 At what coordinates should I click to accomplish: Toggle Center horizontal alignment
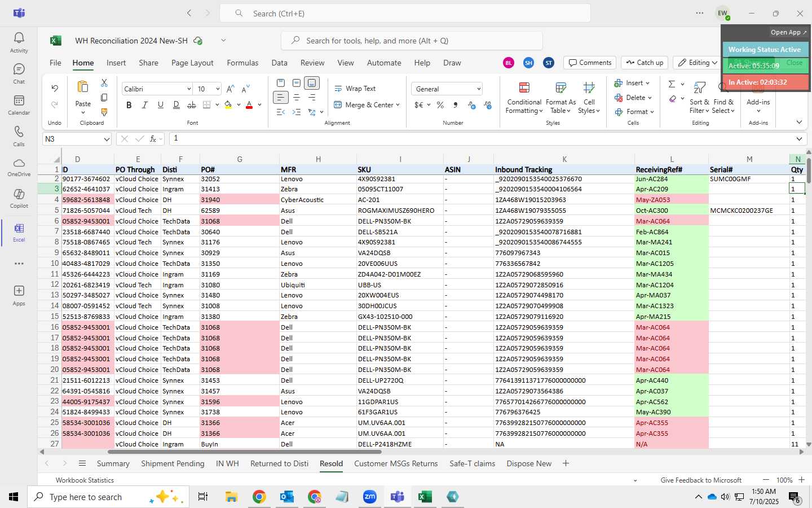297,97
